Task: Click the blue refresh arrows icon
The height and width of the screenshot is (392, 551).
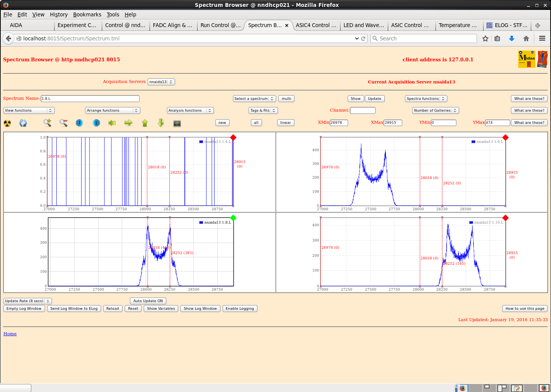Action: click(x=23, y=123)
